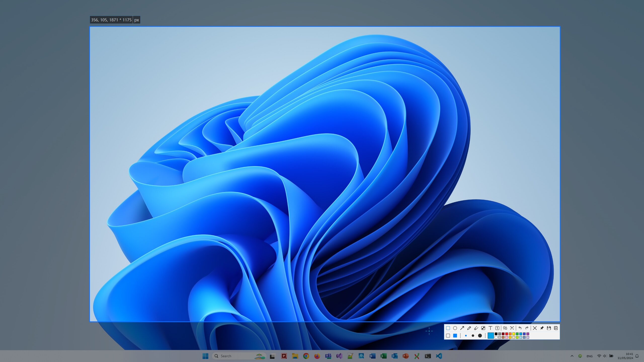Select the text insertion tool

(491, 328)
